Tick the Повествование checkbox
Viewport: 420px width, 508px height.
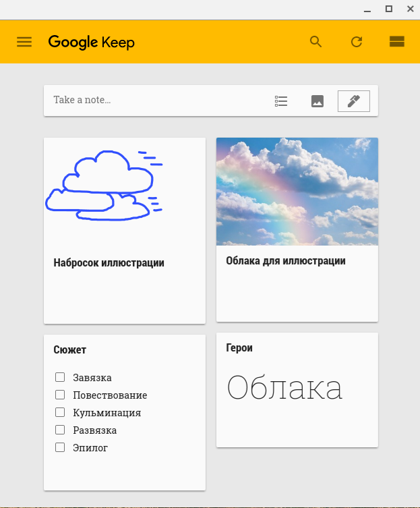coord(60,395)
